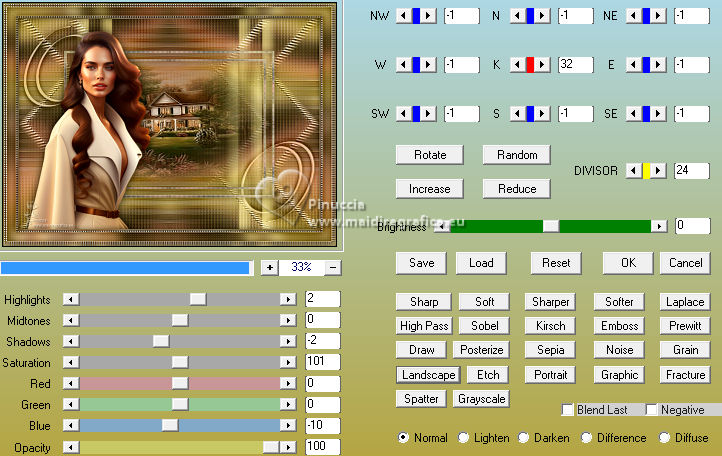Click Shadows right arrow
The image size is (722, 456).
point(288,341)
